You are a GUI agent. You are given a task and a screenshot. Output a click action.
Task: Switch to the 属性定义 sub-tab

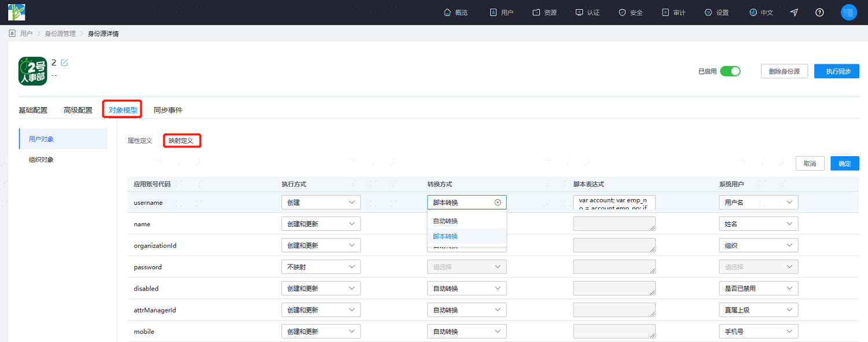pos(139,141)
